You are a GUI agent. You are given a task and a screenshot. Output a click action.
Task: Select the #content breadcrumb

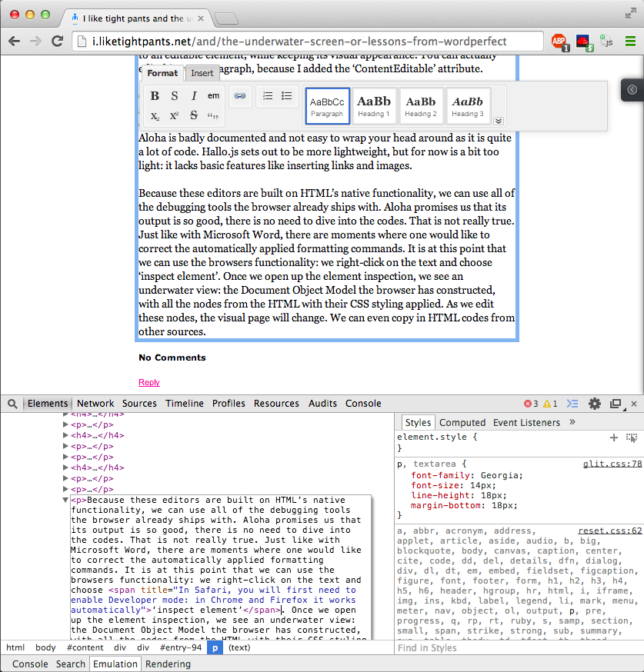point(85,647)
